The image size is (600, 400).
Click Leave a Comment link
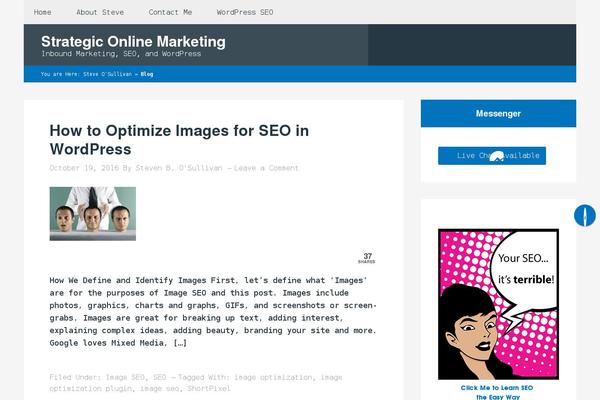click(x=266, y=168)
